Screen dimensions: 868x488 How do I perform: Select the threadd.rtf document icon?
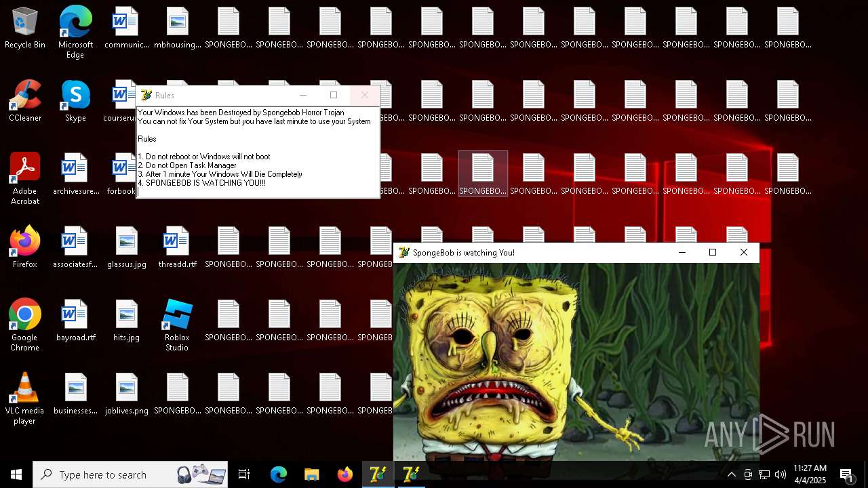pyautogui.click(x=178, y=248)
